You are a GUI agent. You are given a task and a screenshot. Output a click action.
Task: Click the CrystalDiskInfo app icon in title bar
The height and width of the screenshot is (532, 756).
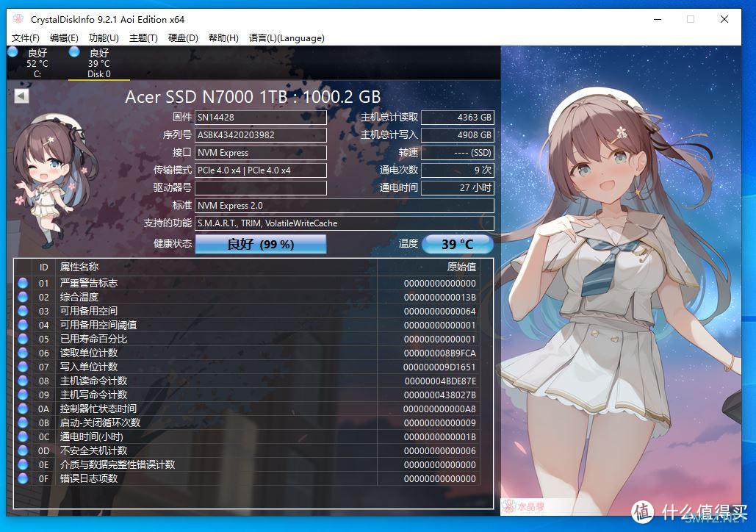coord(18,19)
